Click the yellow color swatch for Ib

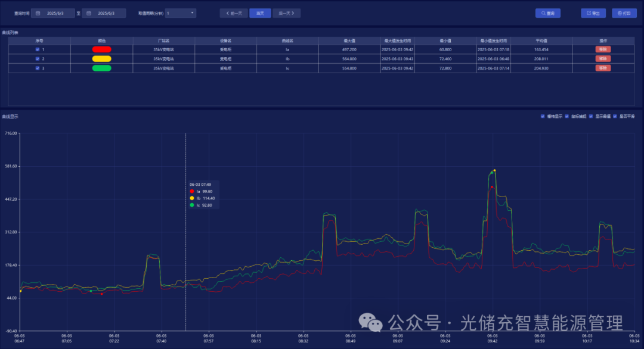click(102, 58)
